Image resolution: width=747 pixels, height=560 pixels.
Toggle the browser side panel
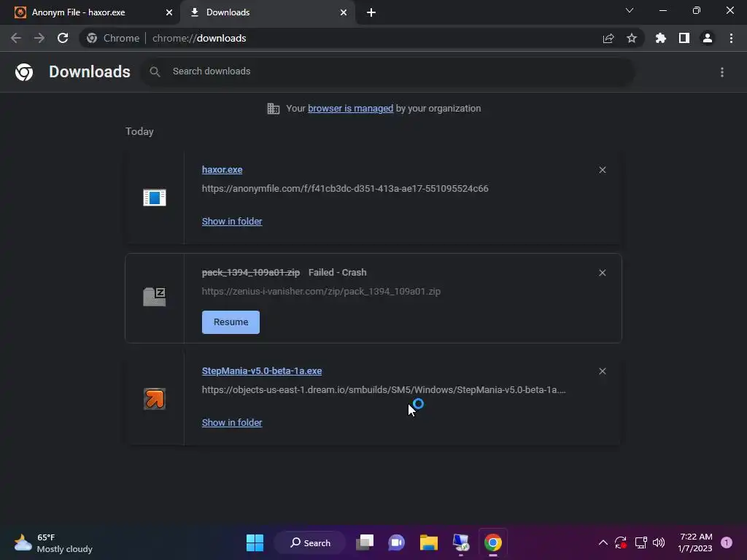pos(684,38)
